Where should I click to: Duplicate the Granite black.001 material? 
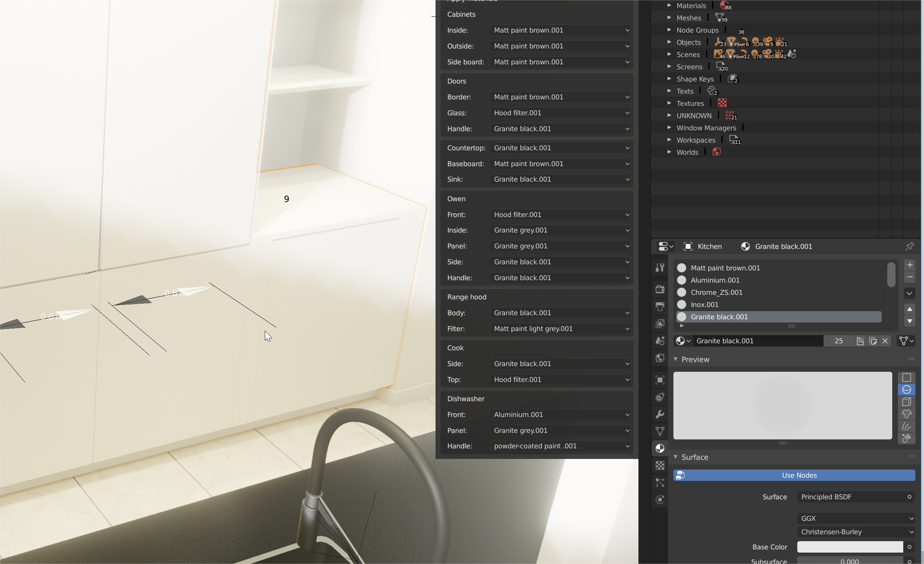[873, 341]
